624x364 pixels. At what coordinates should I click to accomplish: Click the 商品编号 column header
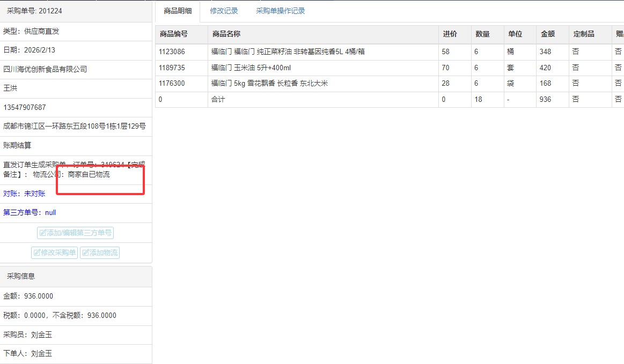[174, 34]
